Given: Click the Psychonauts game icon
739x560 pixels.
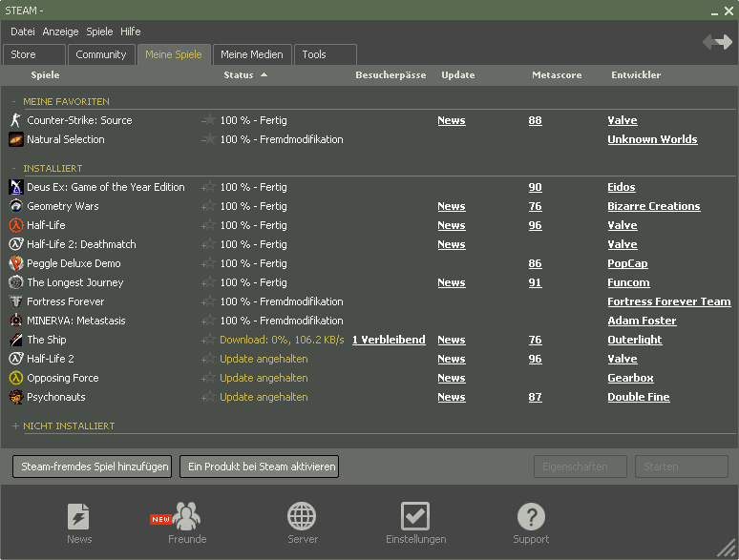Looking at the screenshot, I should pos(16,397).
